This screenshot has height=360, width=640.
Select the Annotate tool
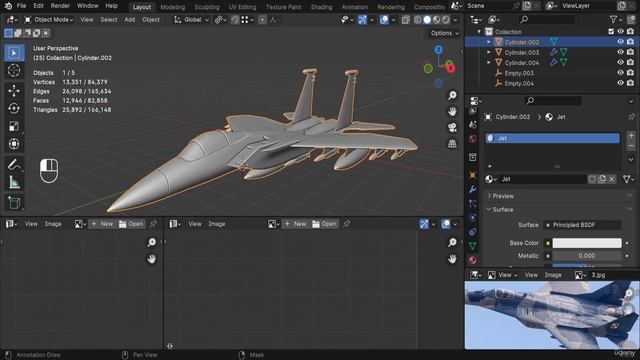click(14, 164)
